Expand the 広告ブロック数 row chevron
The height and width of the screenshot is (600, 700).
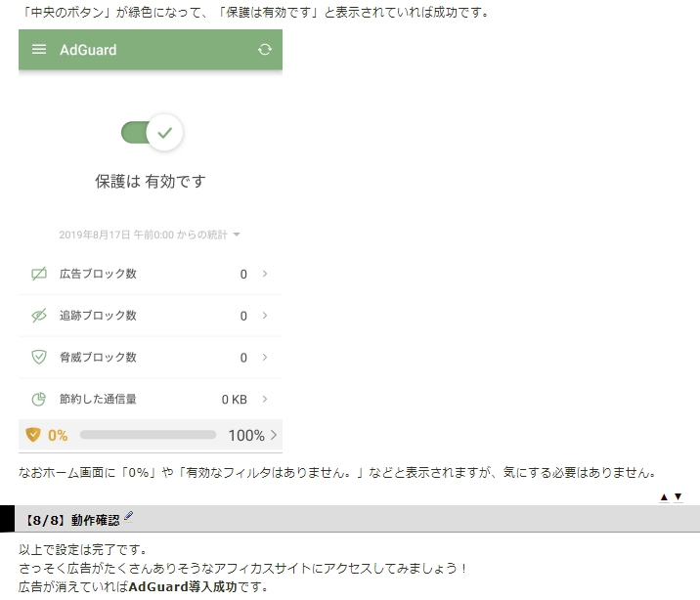click(265, 274)
